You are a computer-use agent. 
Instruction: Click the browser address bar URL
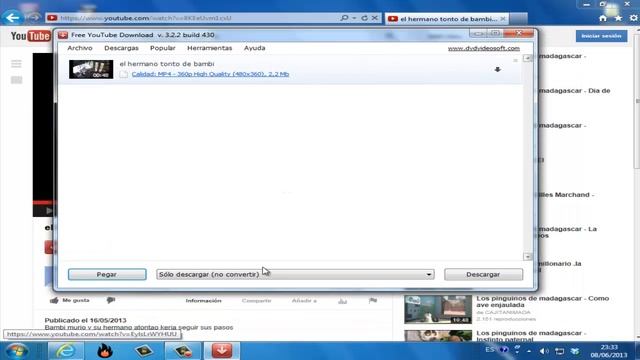click(146, 18)
